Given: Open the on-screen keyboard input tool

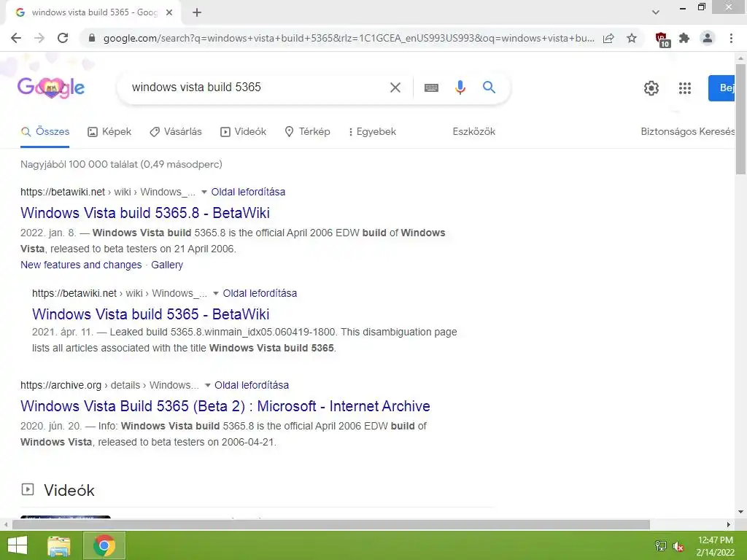Looking at the screenshot, I should click(431, 87).
